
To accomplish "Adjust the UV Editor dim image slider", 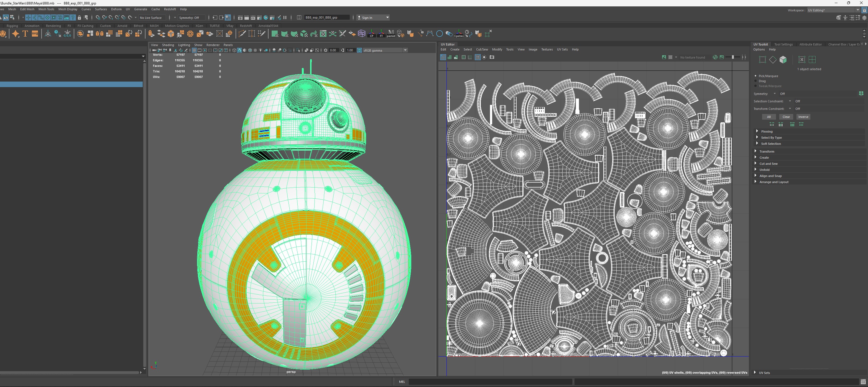I will (x=733, y=57).
